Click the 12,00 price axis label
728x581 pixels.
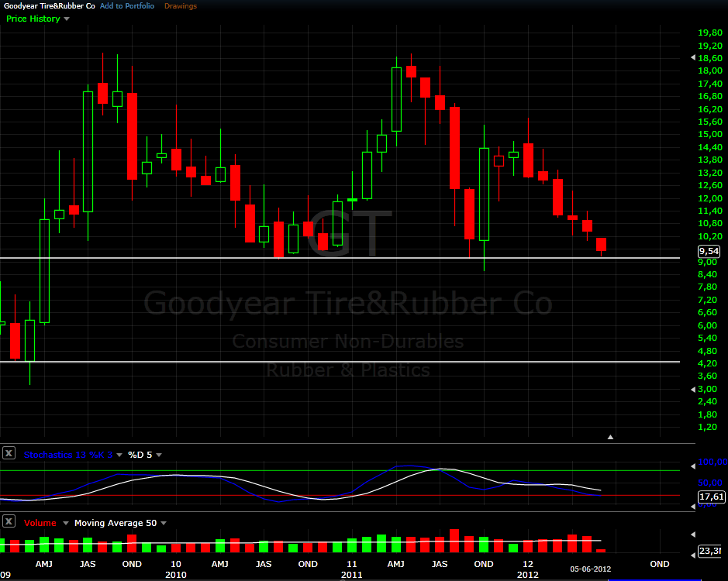pos(710,198)
